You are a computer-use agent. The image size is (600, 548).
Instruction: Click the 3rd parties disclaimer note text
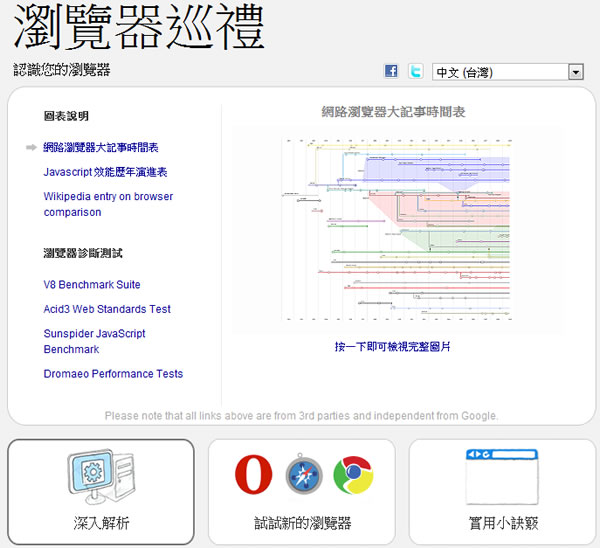tap(302, 416)
